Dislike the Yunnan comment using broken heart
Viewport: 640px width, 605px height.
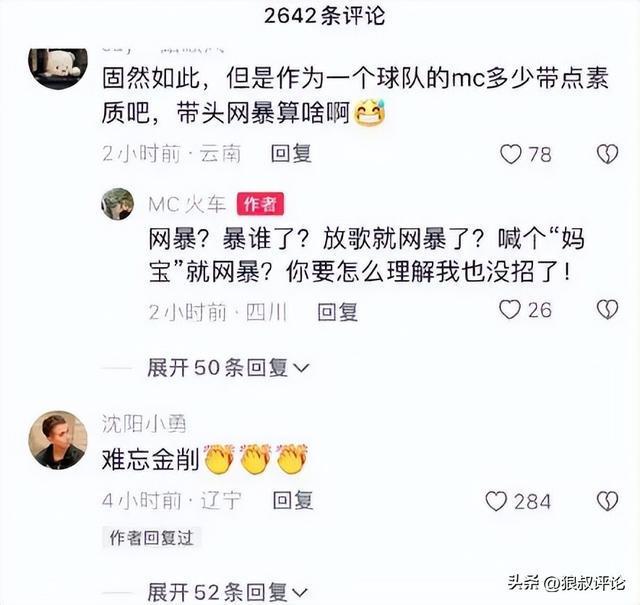(x=607, y=154)
